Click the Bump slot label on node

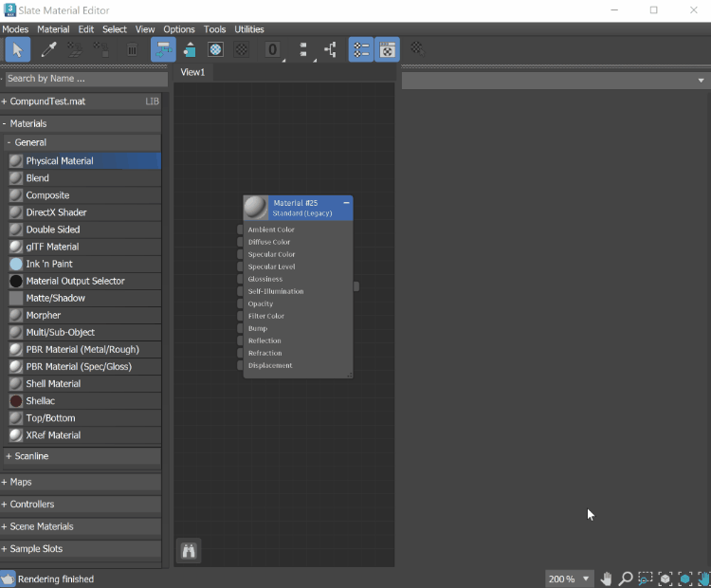tap(258, 328)
